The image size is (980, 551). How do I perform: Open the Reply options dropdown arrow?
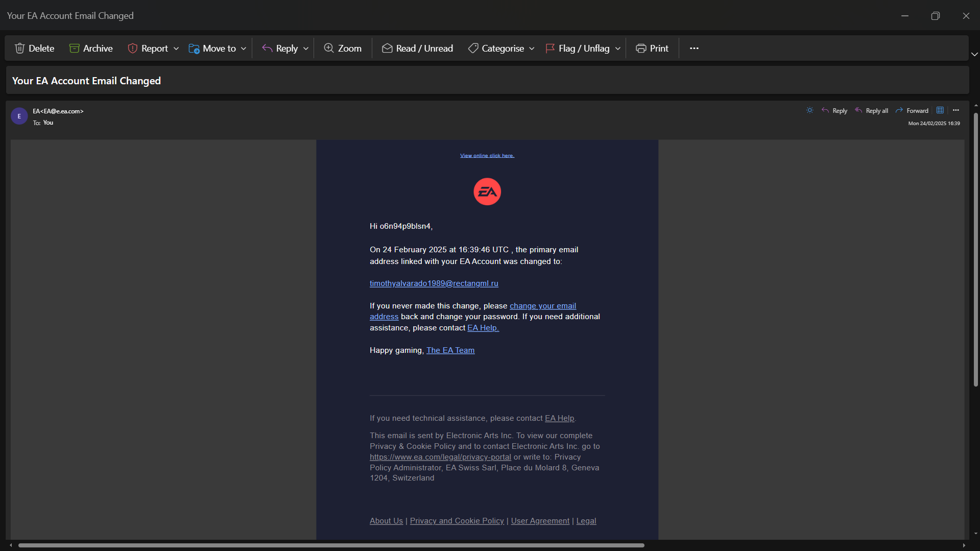tap(306, 49)
